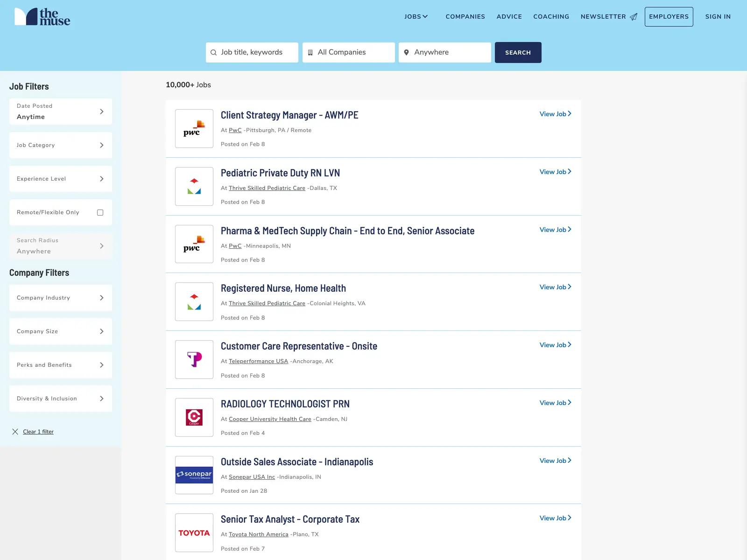Open the Coaching navigation item

[x=551, y=17]
